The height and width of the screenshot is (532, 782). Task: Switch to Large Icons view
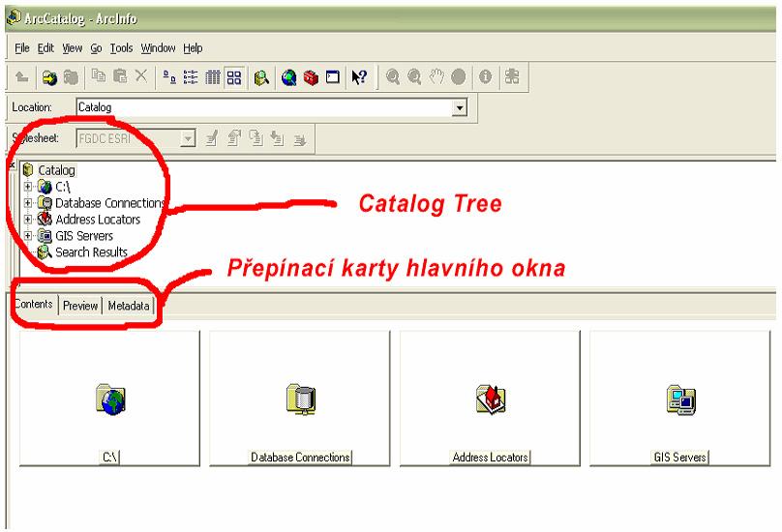tap(169, 77)
